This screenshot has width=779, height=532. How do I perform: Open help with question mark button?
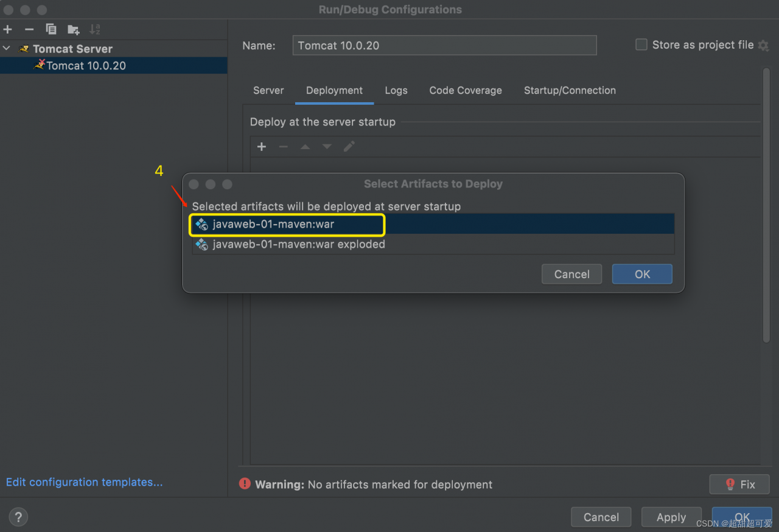pos(18,517)
